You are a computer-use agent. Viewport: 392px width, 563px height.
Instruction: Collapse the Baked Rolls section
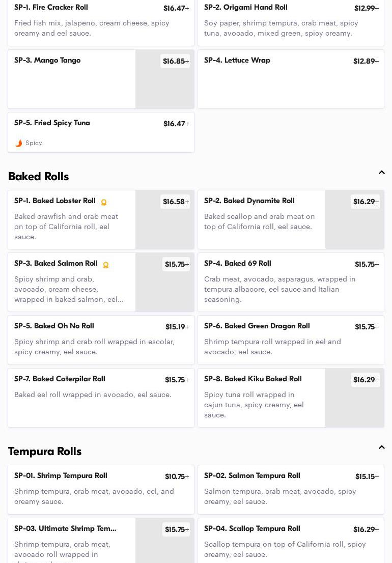click(x=381, y=173)
